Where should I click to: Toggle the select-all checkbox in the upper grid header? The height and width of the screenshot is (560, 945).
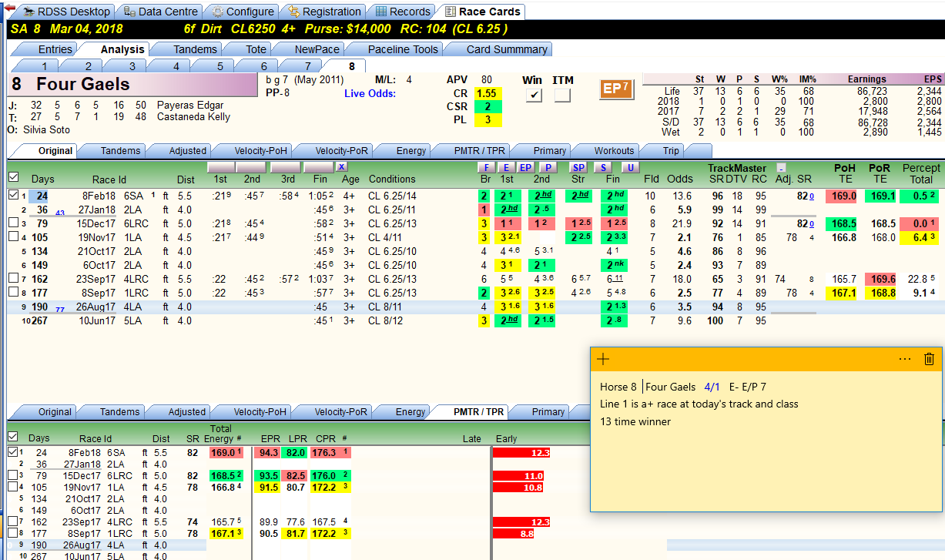[x=12, y=177]
